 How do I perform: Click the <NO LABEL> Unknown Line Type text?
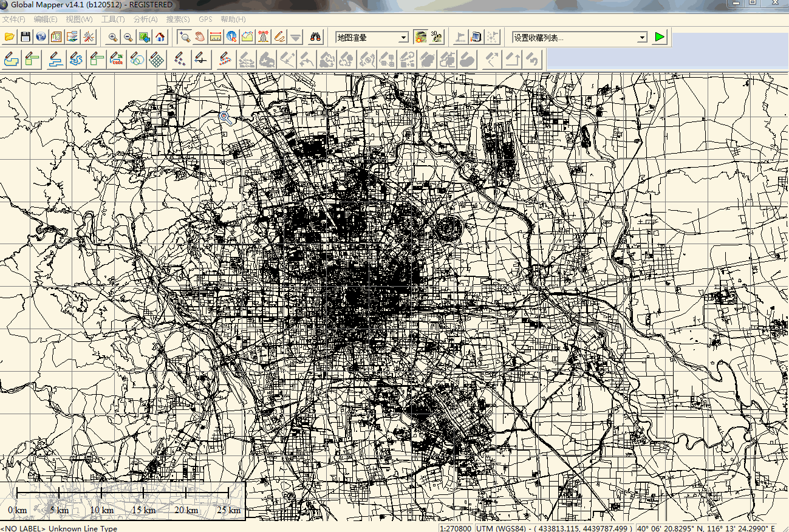59,528
